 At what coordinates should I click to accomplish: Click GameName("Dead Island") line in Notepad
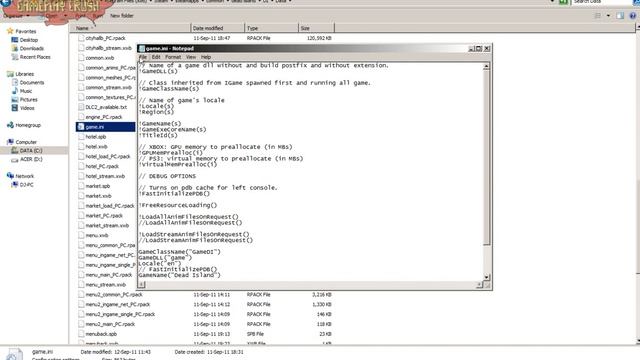(x=180, y=276)
